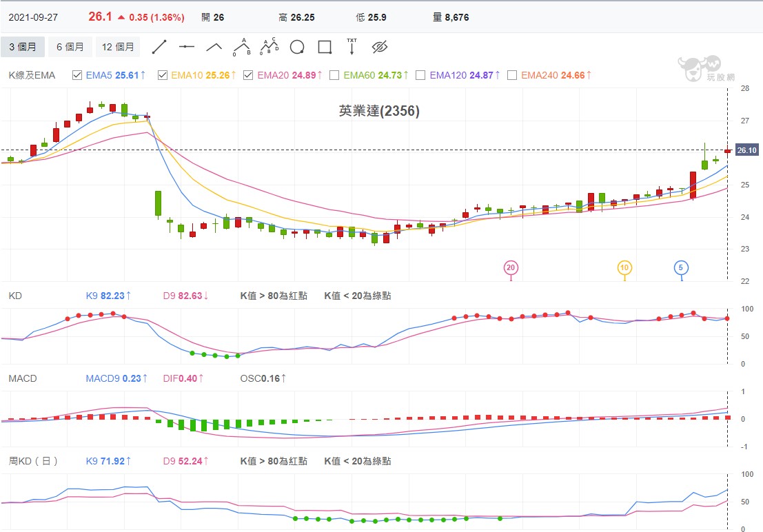Select the circle drawing tool
The width and height of the screenshot is (763, 532).
point(297,48)
